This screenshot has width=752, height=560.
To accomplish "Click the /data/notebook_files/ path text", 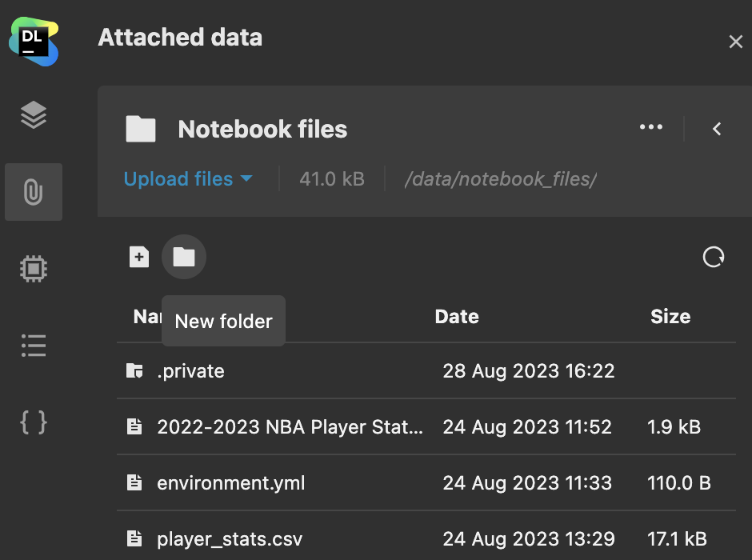I will 501,179.
